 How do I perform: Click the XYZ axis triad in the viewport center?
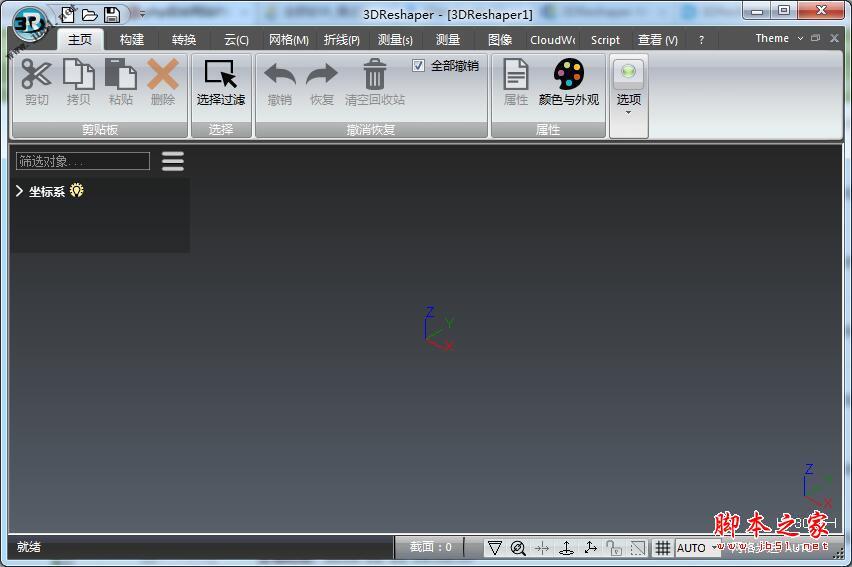click(x=438, y=328)
